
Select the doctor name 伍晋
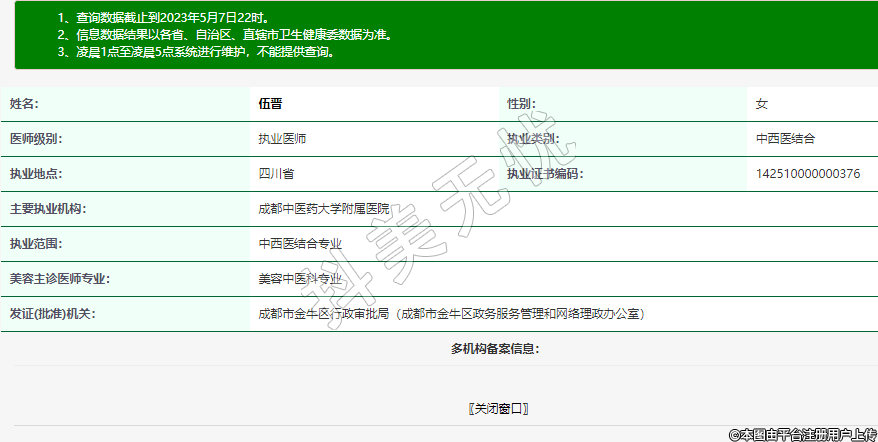(270, 104)
